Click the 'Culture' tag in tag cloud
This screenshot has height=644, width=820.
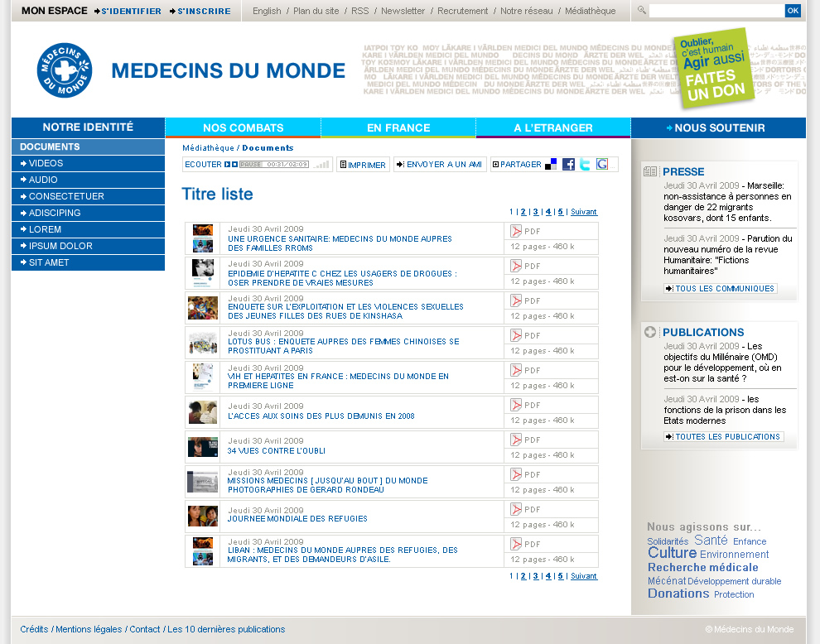[672, 553]
